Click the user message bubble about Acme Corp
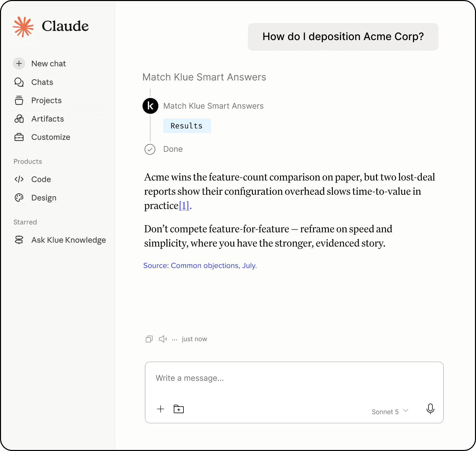The height and width of the screenshot is (451, 476). [343, 37]
